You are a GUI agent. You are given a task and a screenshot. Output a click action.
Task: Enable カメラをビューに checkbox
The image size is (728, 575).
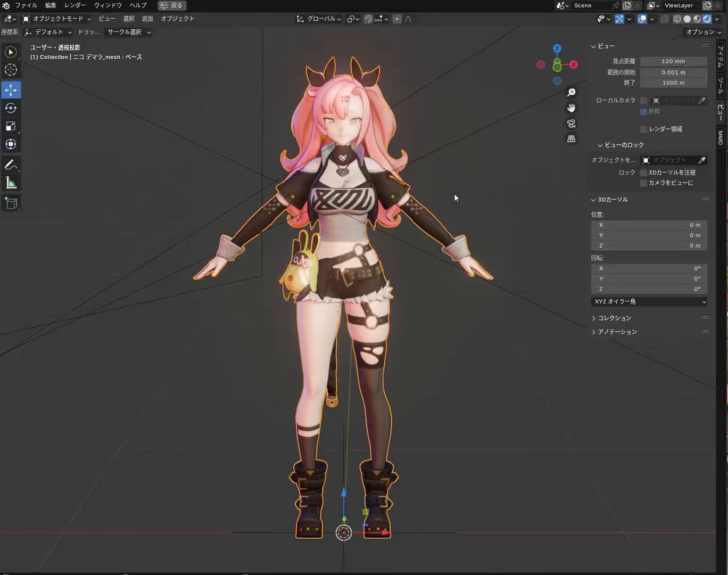point(643,183)
